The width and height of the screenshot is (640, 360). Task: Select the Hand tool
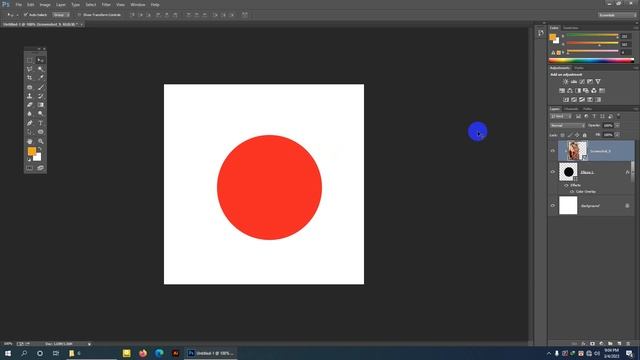29,141
